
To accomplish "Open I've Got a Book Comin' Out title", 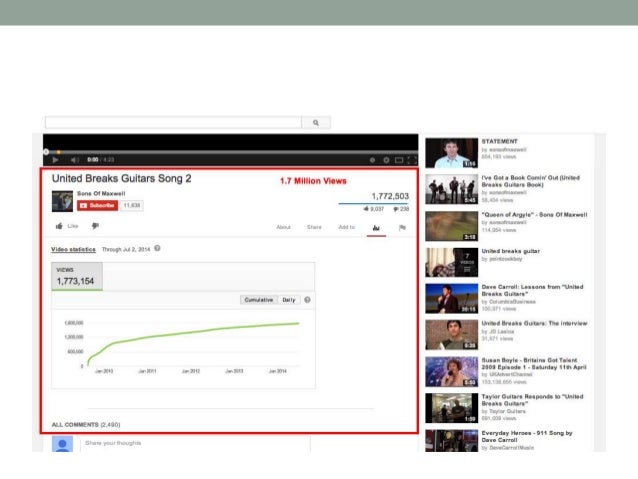I will pos(531,181).
